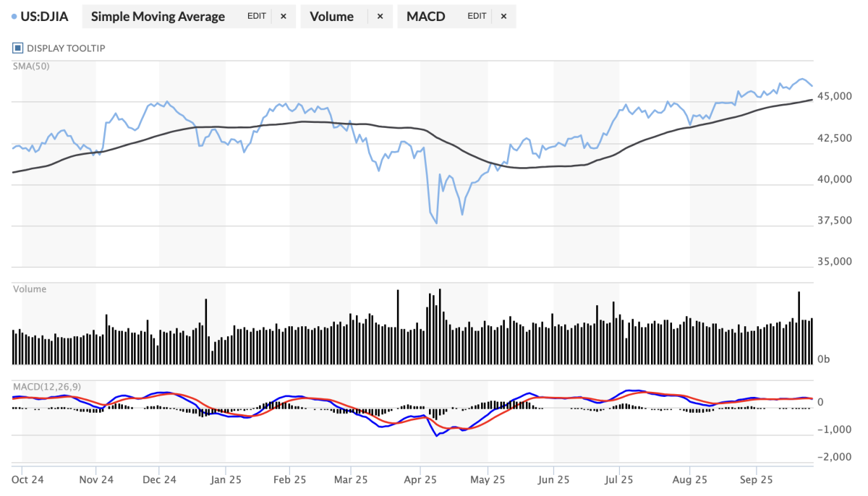The height and width of the screenshot is (496, 868).
Task: Click the MACD(12,26,9) panel legend
Action: pyautogui.click(x=47, y=387)
